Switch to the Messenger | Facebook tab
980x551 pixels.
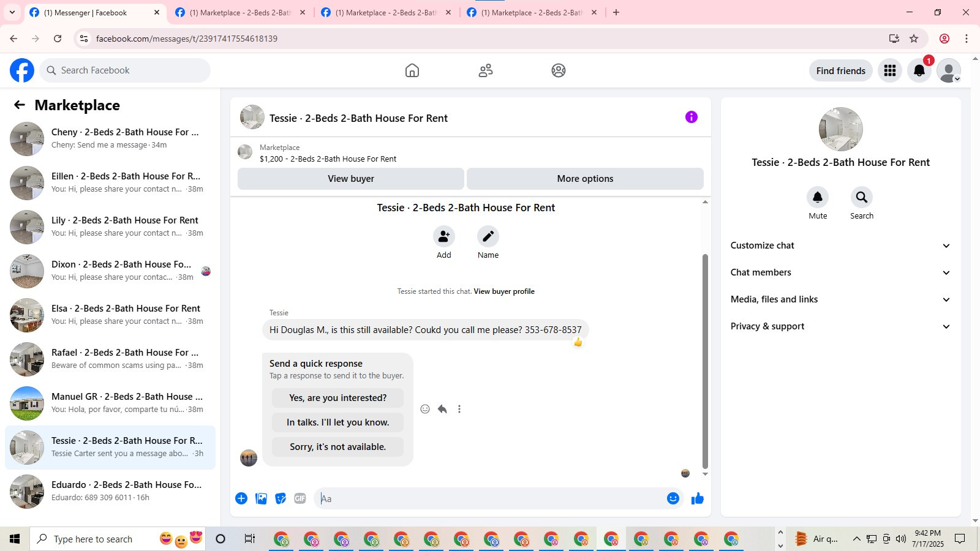pyautogui.click(x=95, y=12)
